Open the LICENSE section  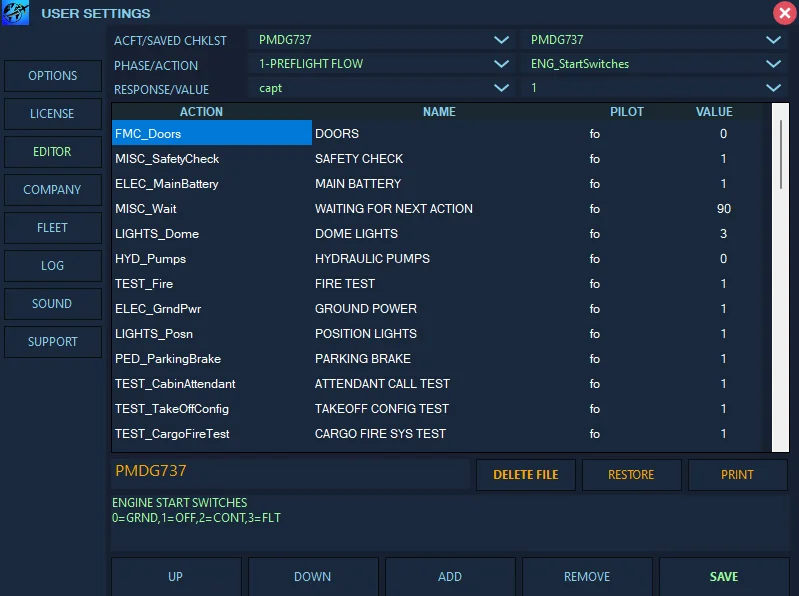(x=53, y=114)
